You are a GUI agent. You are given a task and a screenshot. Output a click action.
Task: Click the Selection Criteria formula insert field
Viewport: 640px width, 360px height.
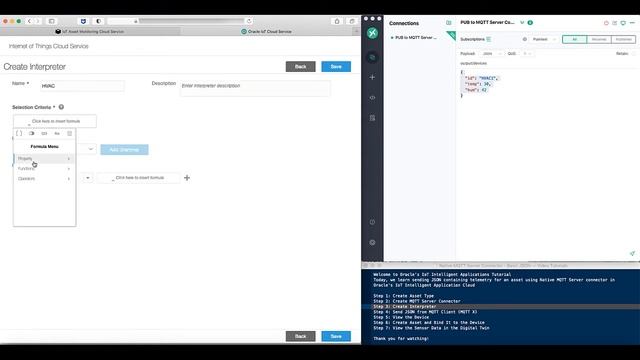[55, 121]
